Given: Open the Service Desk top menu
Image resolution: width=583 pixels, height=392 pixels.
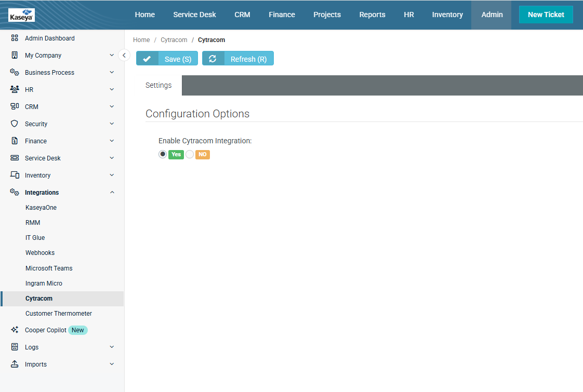Looking at the screenshot, I should (194, 15).
